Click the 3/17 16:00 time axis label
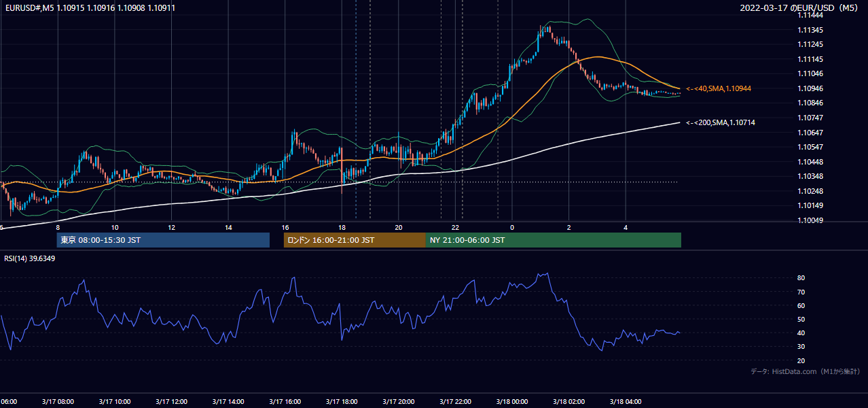 pyautogui.click(x=285, y=401)
